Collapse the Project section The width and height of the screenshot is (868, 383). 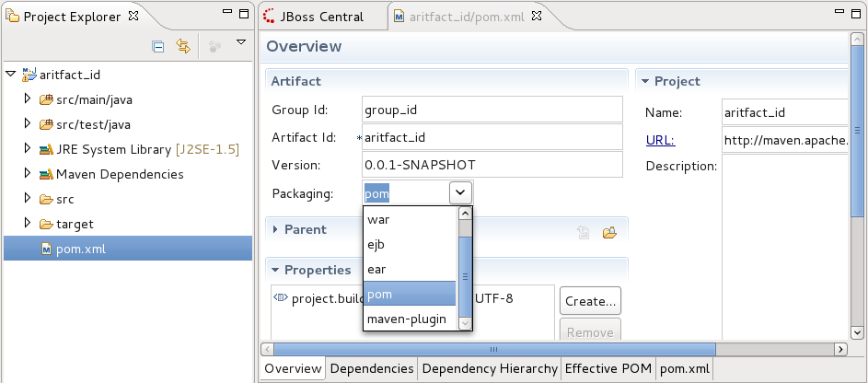point(645,81)
